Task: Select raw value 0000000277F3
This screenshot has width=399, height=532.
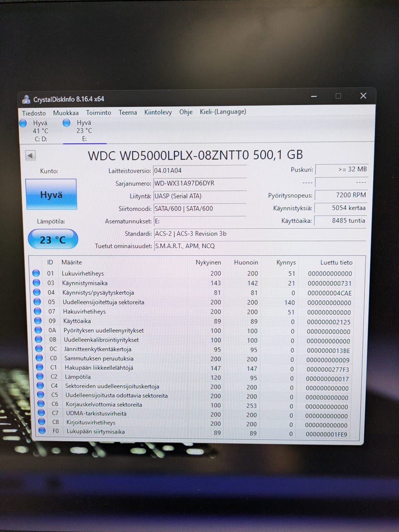Action: coord(328,369)
